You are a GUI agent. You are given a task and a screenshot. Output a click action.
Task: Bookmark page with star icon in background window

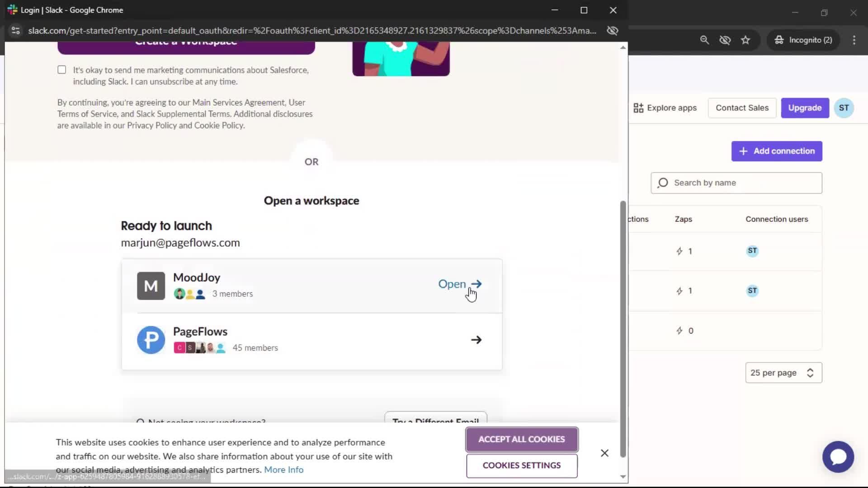(x=745, y=40)
